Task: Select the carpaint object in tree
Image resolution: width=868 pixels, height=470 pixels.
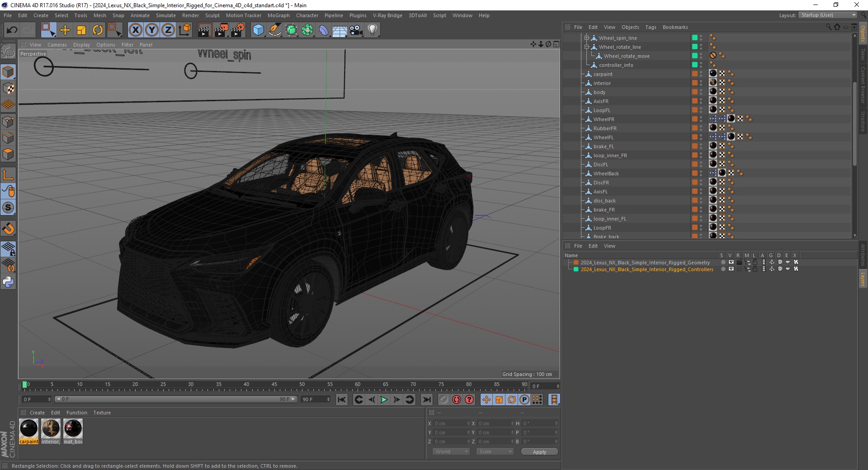Action: (x=603, y=74)
